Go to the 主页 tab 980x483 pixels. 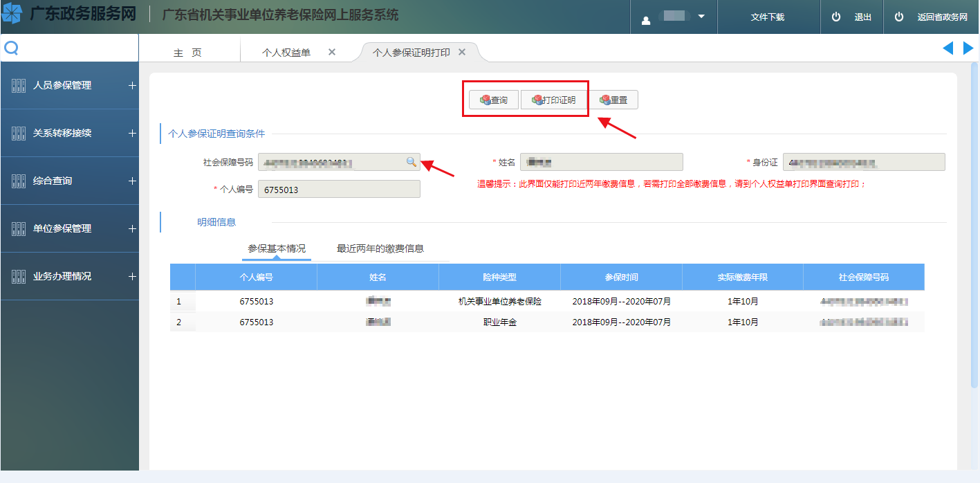point(187,53)
